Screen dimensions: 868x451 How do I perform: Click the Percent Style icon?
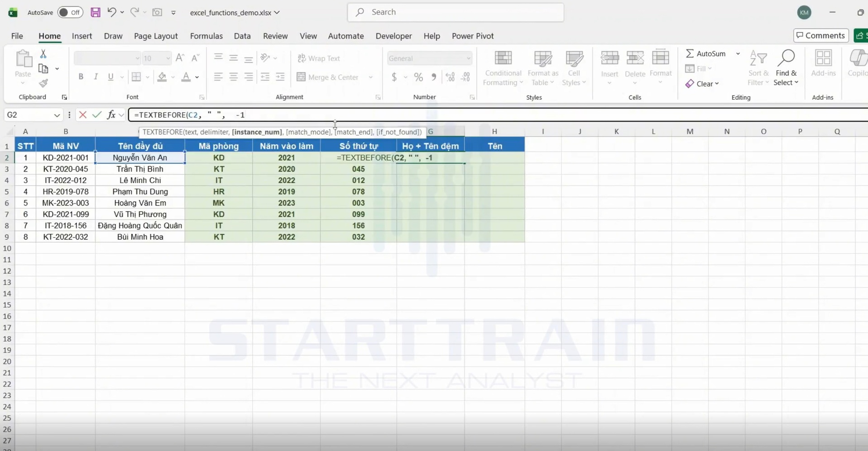[x=418, y=77]
